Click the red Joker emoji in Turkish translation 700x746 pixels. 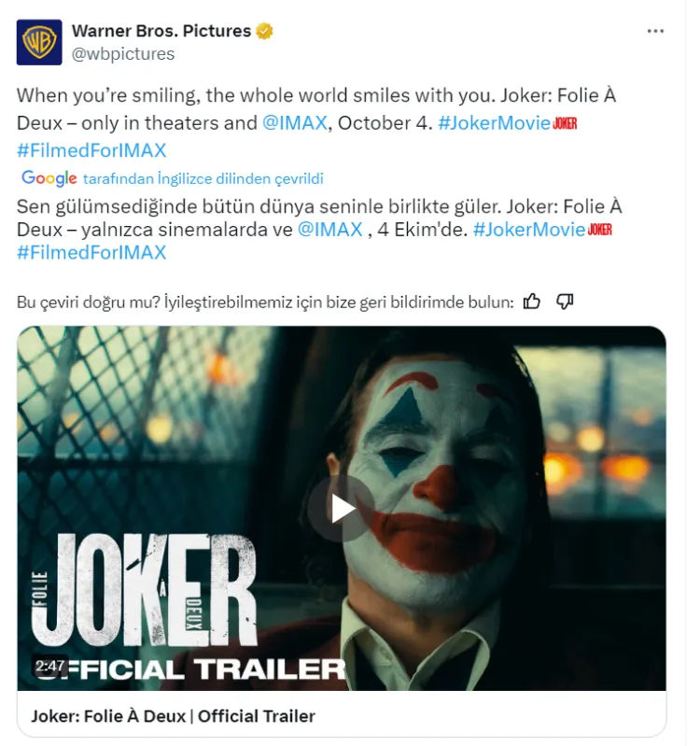(x=599, y=230)
